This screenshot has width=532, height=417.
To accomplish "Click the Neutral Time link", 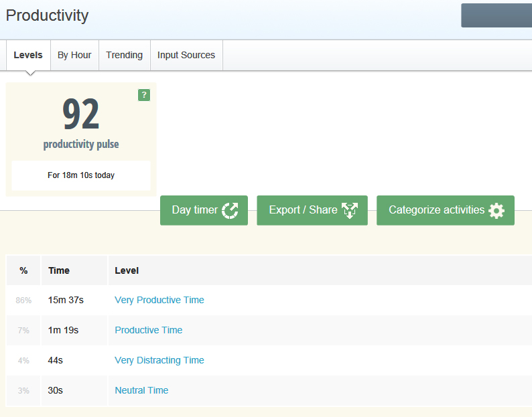I will click(141, 390).
